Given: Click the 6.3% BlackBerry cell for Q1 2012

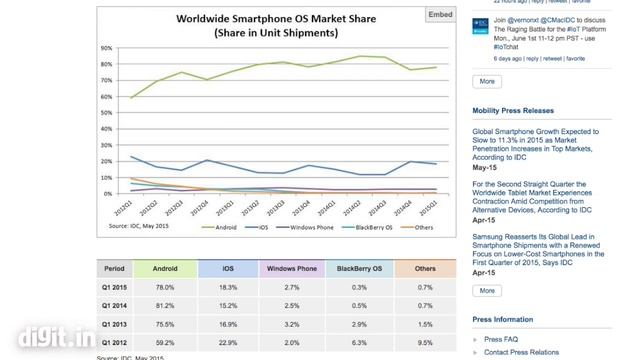Looking at the screenshot, I should [x=360, y=343].
